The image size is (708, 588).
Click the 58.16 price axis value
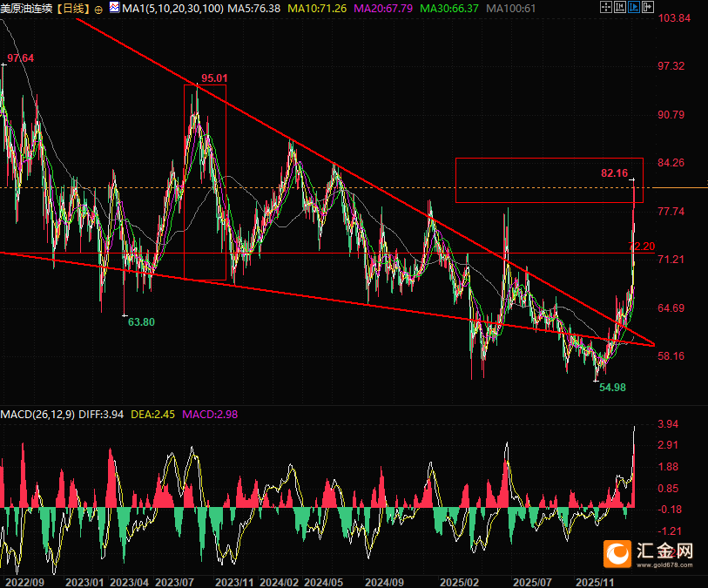pos(671,356)
